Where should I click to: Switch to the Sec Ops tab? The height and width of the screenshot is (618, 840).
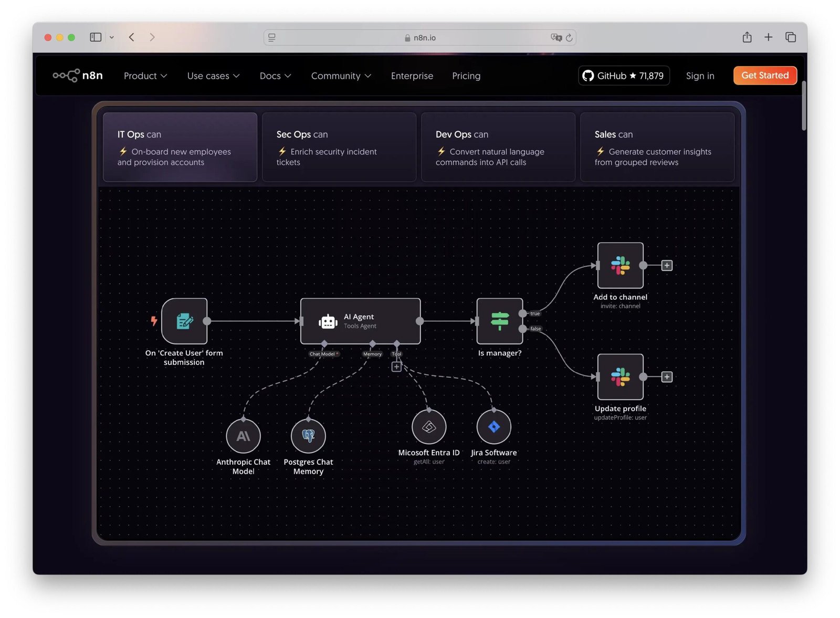(x=339, y=147)
